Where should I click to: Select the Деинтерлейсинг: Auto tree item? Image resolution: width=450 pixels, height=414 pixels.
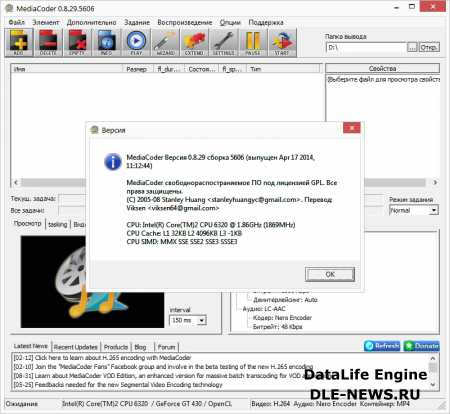285,300
